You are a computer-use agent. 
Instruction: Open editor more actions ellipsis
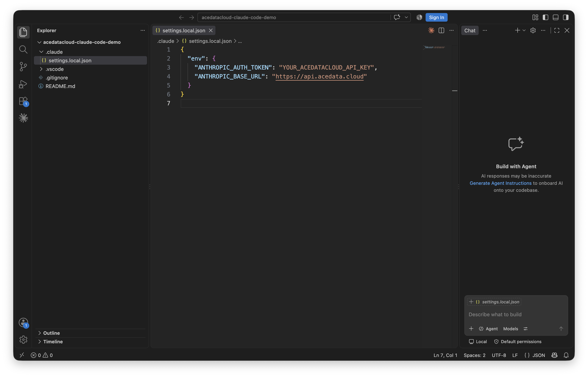pyautogui.click(x=452, y=30)
